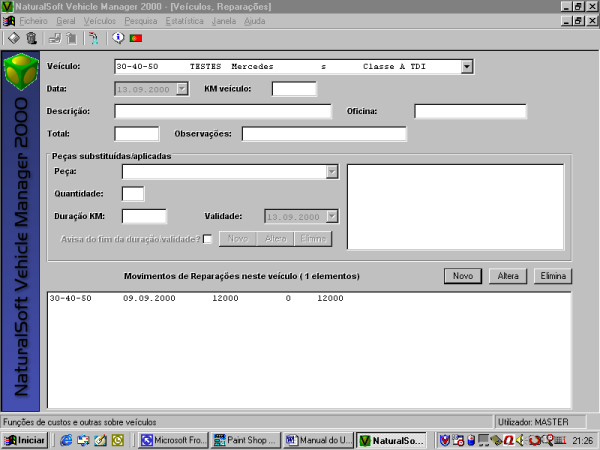Click the Duração KM input field

tap(144, 216)
